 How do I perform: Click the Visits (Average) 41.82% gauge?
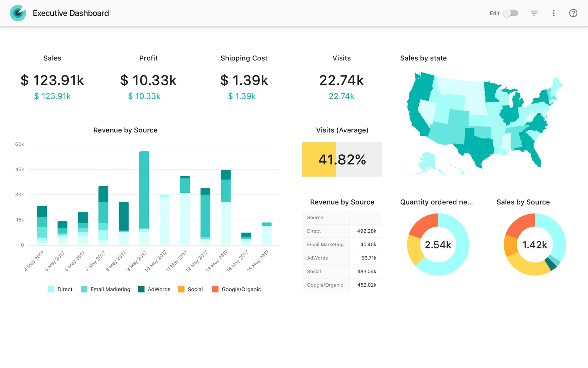coord(342,159)
